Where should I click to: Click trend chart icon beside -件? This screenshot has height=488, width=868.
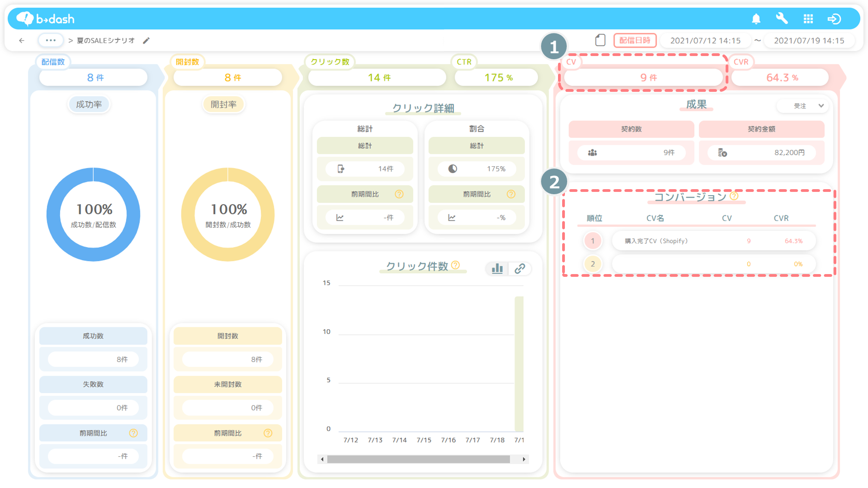[340, 218]
